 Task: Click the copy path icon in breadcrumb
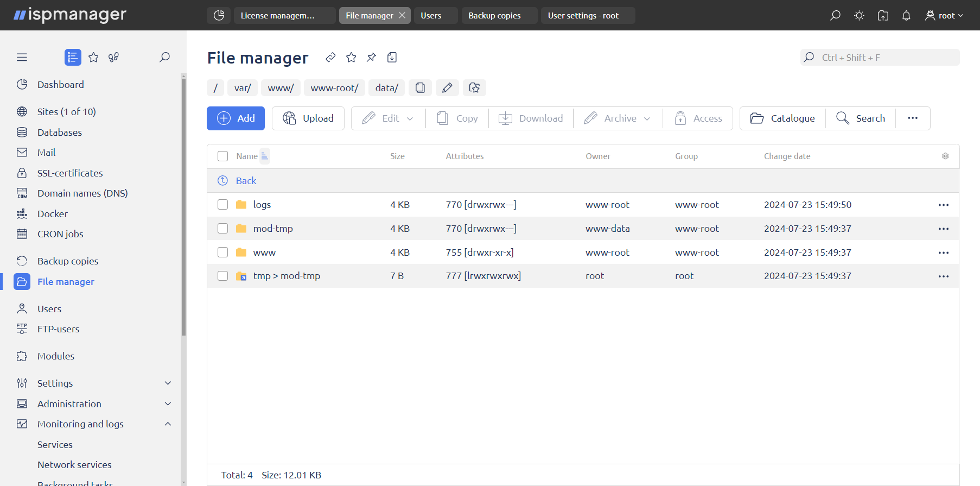point(420,88)
